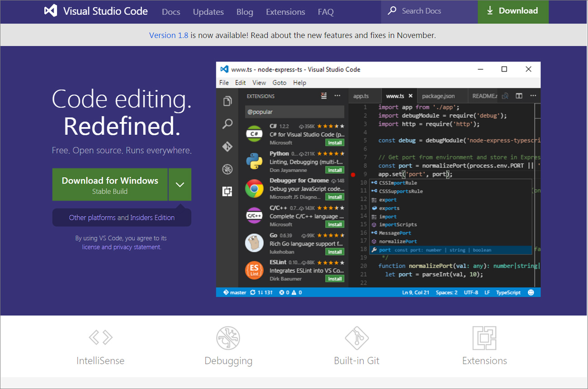Click the Chrome debugger extension icon

click(x=254, y=189)
